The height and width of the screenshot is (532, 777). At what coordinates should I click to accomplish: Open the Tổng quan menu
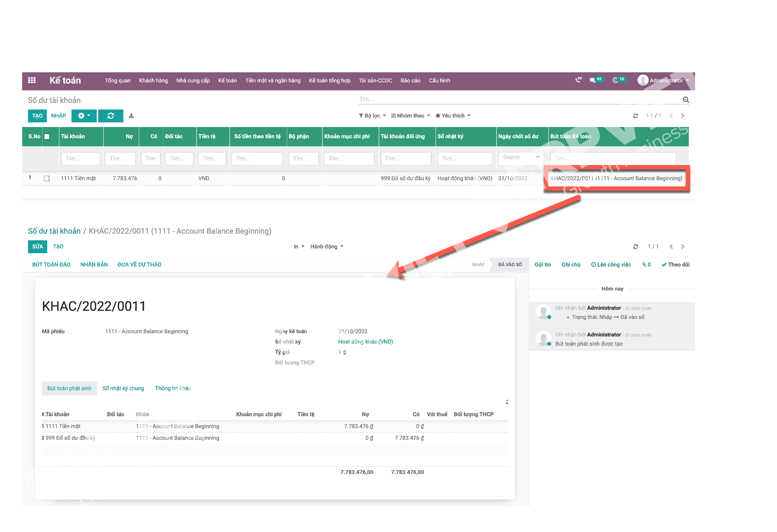point(118,80)
